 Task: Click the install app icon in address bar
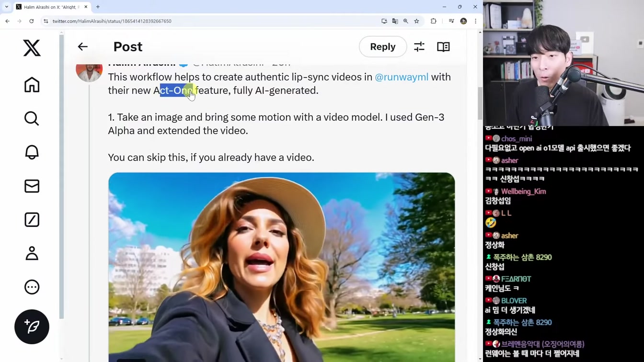(x=384, y=21)
